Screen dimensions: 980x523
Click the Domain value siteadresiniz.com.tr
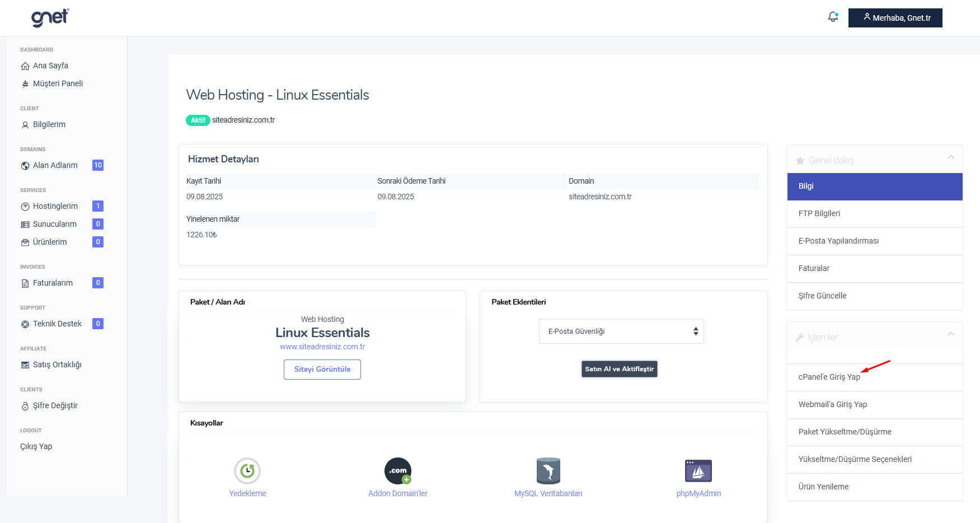click(600, 197)
